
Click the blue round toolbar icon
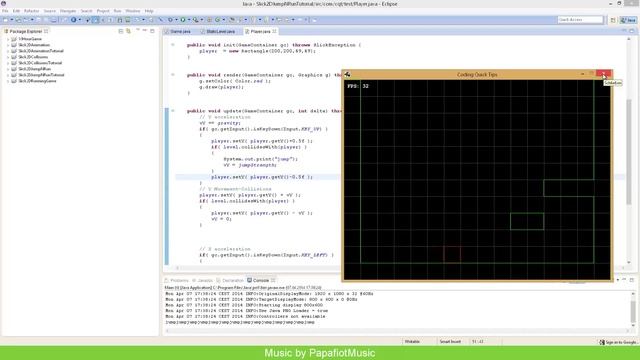point(73,20)
